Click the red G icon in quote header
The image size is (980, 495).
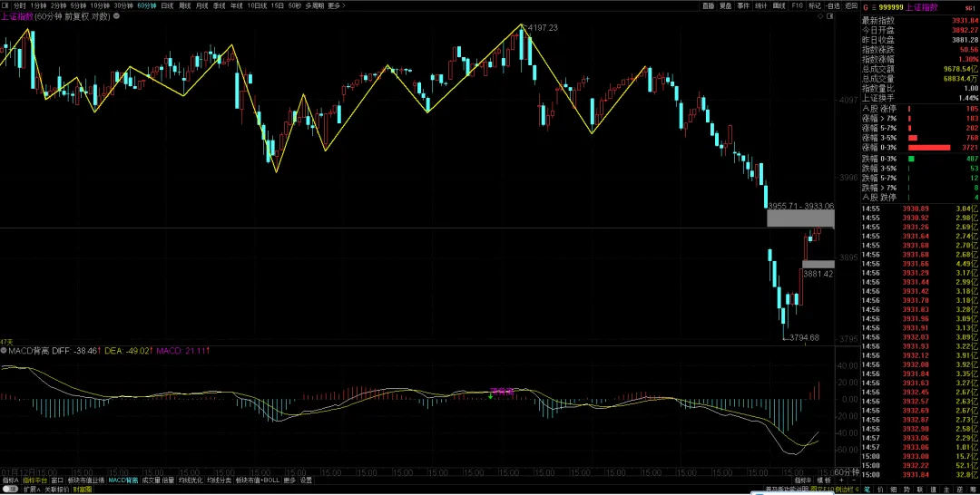click(866, 7)
